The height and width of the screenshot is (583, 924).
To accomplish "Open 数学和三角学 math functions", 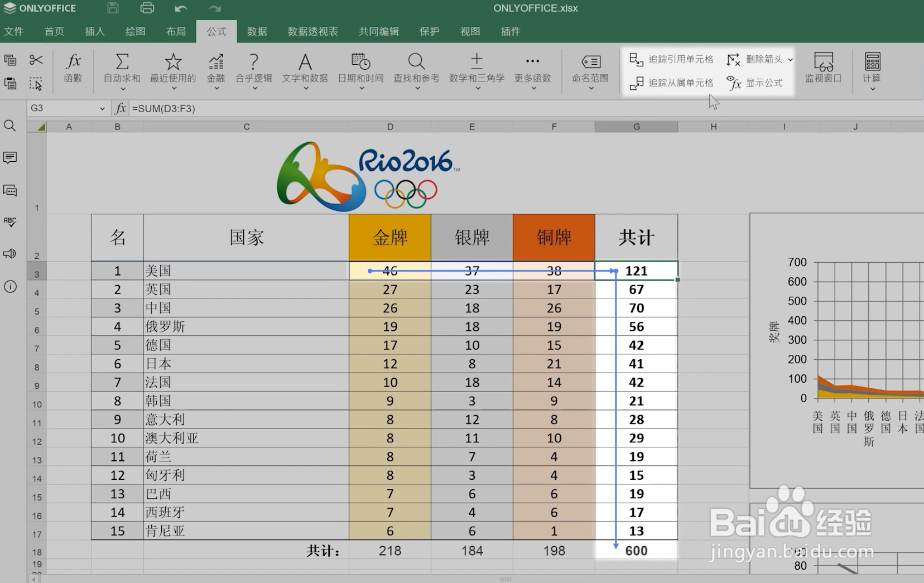I will click(x=477, y=68).
